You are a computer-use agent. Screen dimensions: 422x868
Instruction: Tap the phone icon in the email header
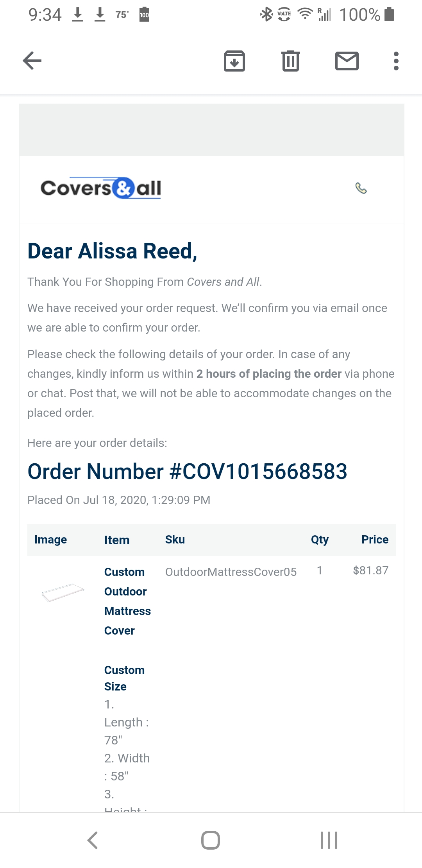tap(361, 188)
